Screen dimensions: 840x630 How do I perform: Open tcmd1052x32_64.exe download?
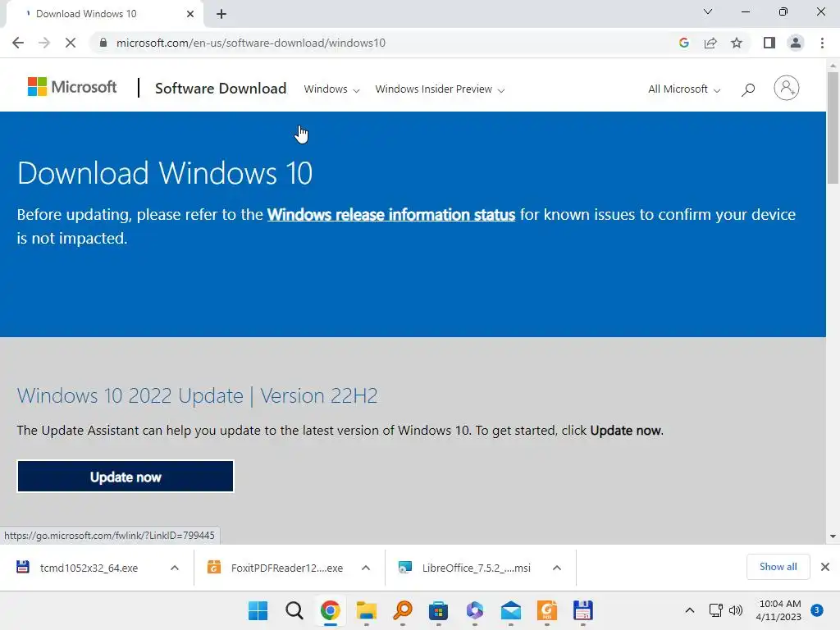tap(89, 568)
